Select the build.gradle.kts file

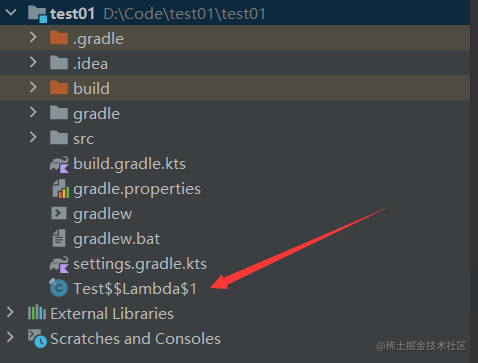(129, 164)
